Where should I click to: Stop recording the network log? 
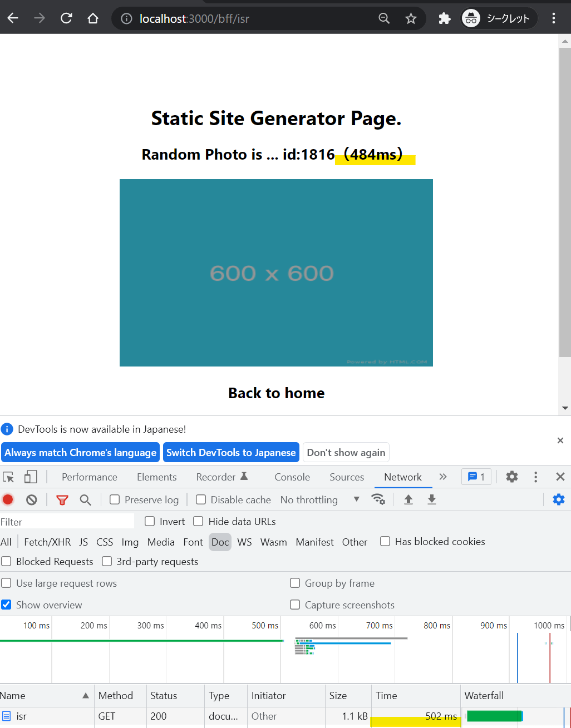tap(8, 499)
